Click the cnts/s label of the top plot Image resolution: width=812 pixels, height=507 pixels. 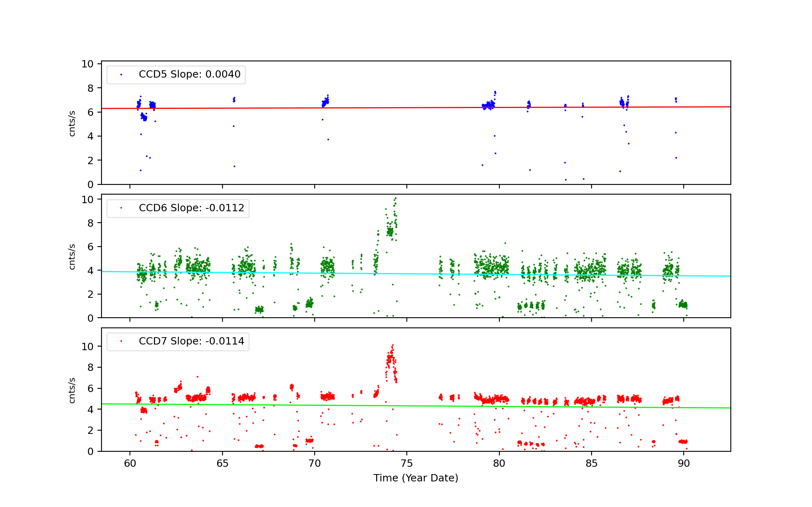pyautogui.click(x=72, y=123)
